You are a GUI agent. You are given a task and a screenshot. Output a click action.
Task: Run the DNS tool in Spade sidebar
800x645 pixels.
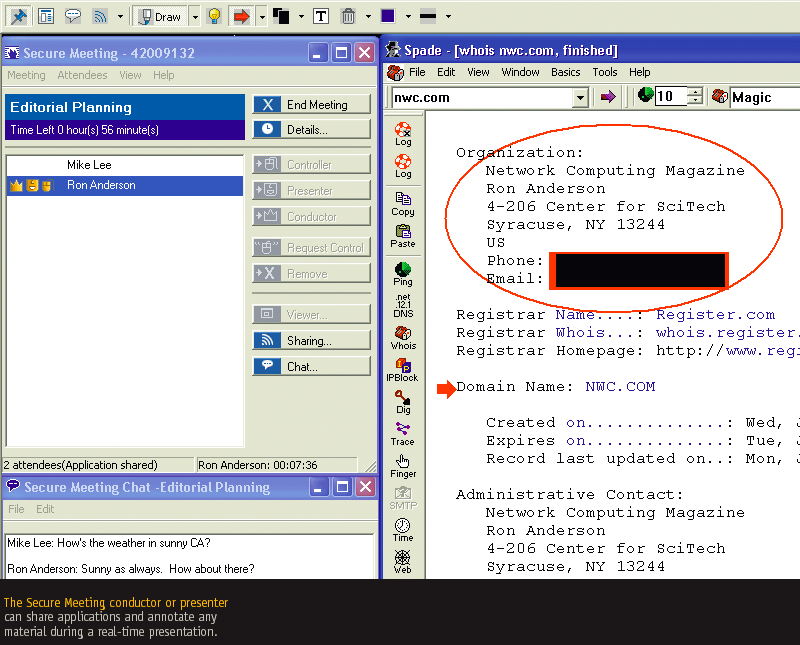pyautogui.click(x=403, y=306)
